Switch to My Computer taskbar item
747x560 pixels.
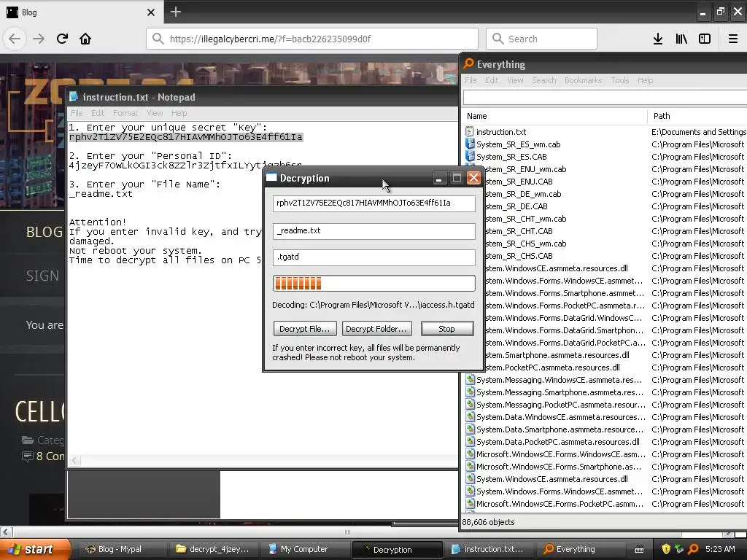[x=305, y=549]
